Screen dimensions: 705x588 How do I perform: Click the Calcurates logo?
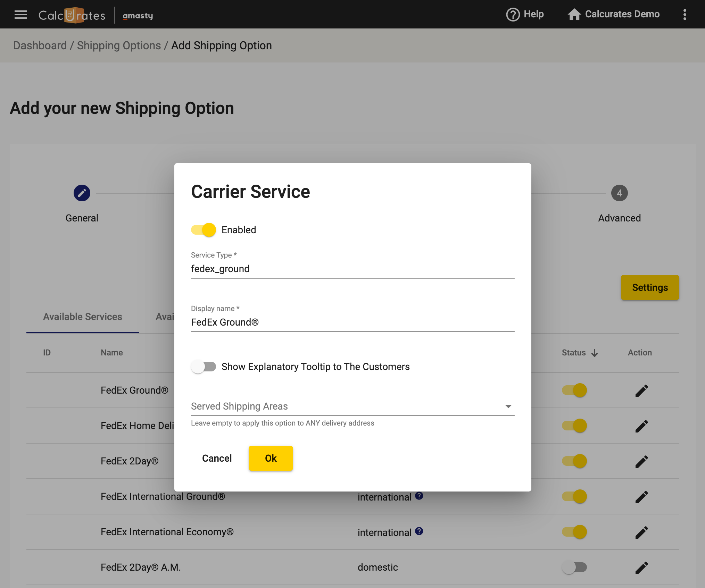(72, 15)
